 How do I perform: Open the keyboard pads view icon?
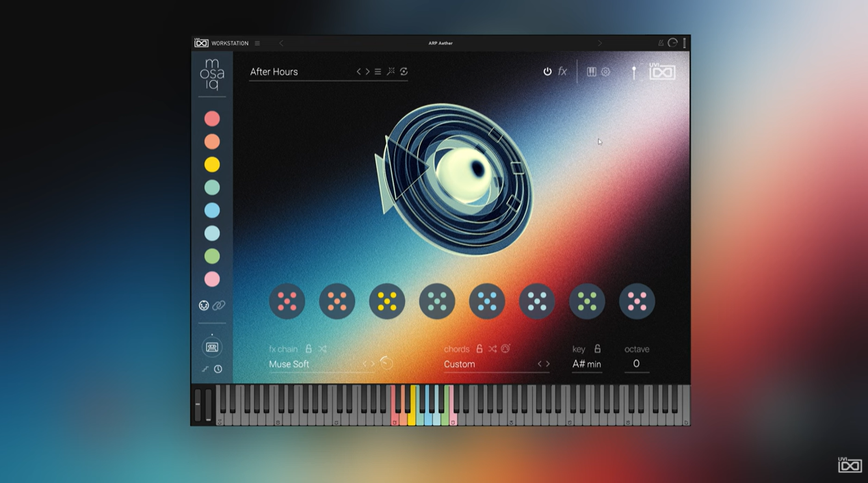click(x=592, y=71)
